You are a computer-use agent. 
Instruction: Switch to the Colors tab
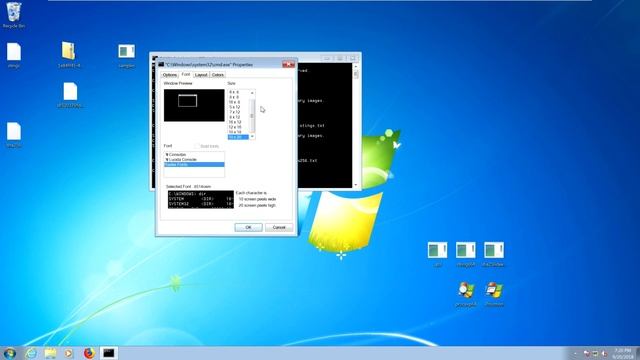[x=218, y=75]
